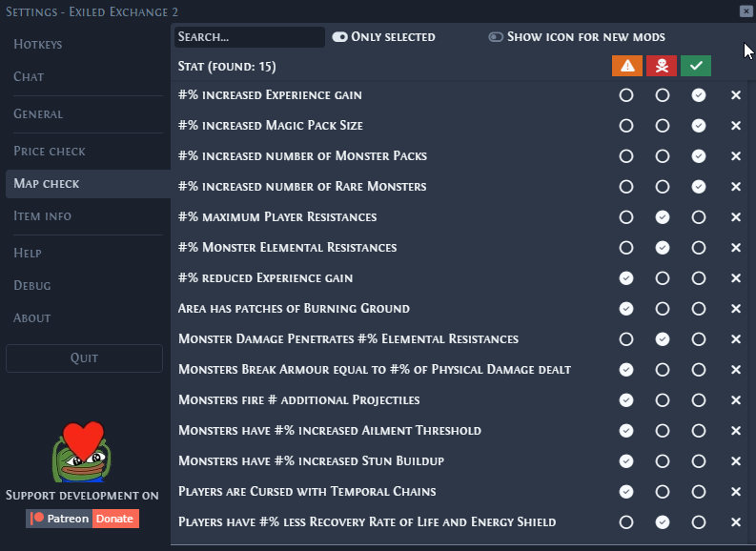Mark increased Magic Pack Size as warning
This screenshot has height=551, width=756.
tap(626, 126)
